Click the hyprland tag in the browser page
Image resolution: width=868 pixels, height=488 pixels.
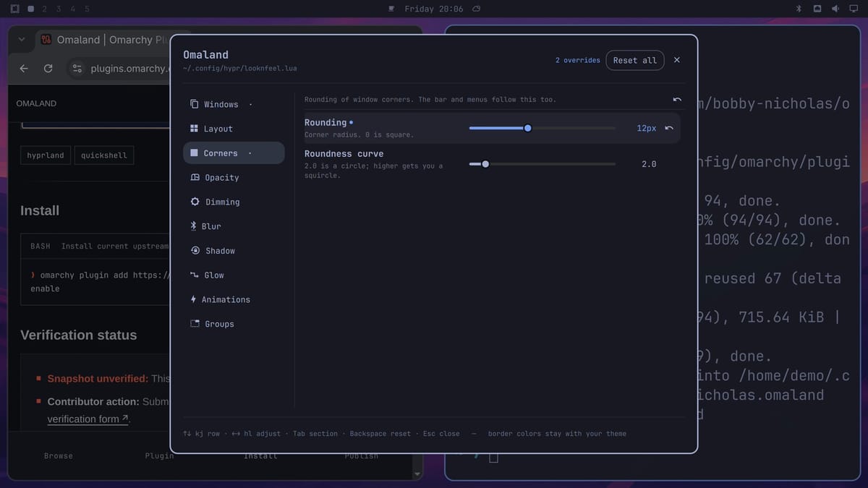[x=46, y=155]
